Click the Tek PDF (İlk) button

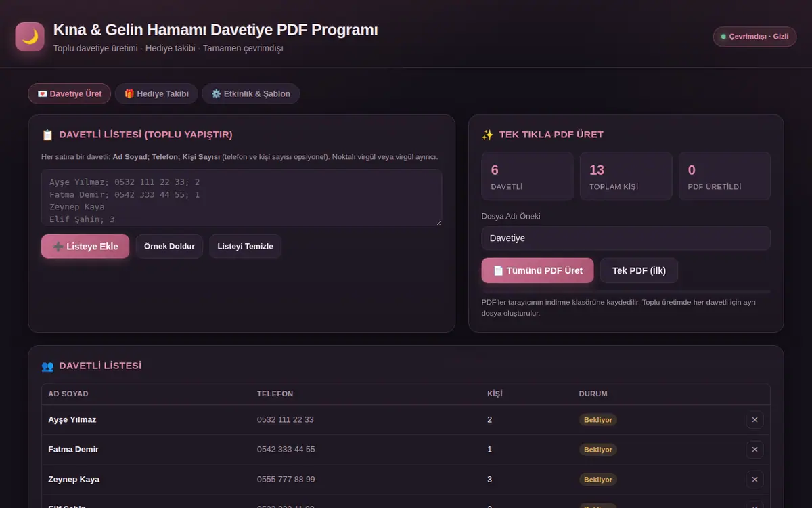(639, 270)
